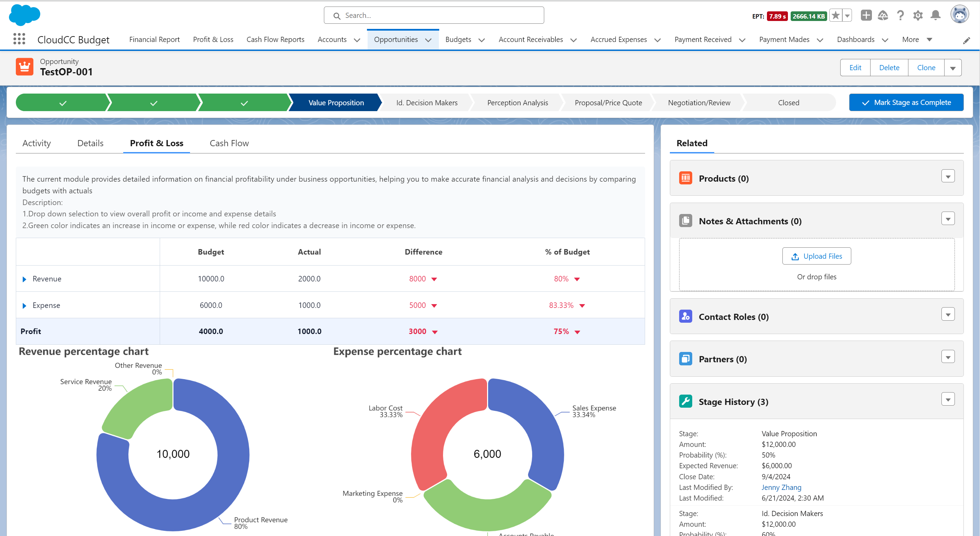Expand the Expense row triangle
Image resolution: width=980 pixels, height=536 pixels.
[x=24, y=305]
